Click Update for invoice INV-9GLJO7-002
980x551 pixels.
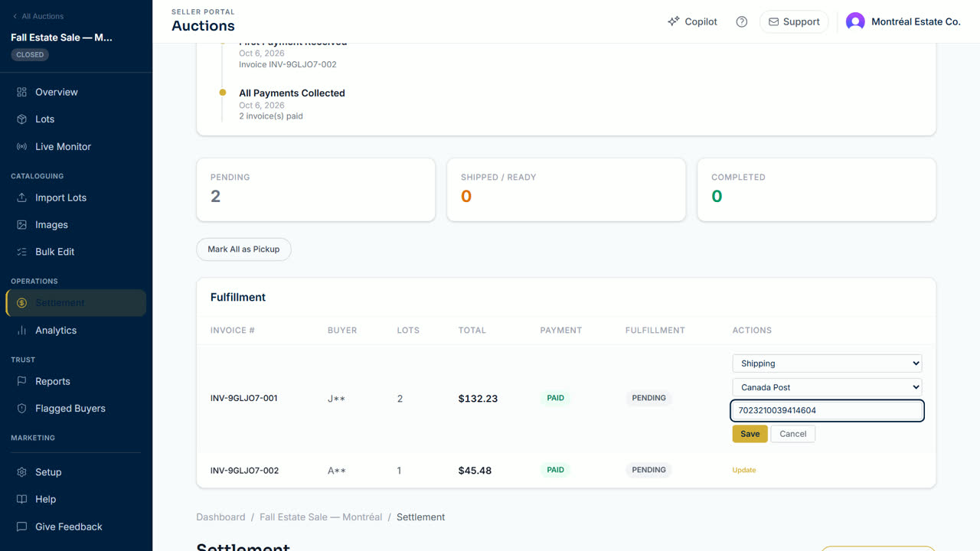coord(744,470)
